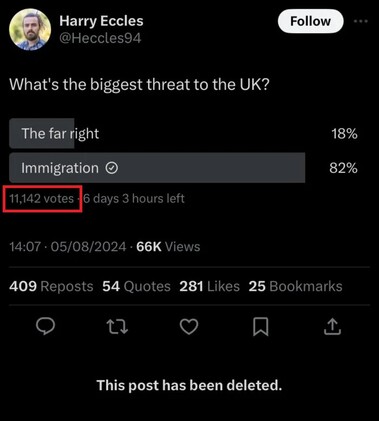
Task: Click the repost arrows icon
Action: point(117,326)
